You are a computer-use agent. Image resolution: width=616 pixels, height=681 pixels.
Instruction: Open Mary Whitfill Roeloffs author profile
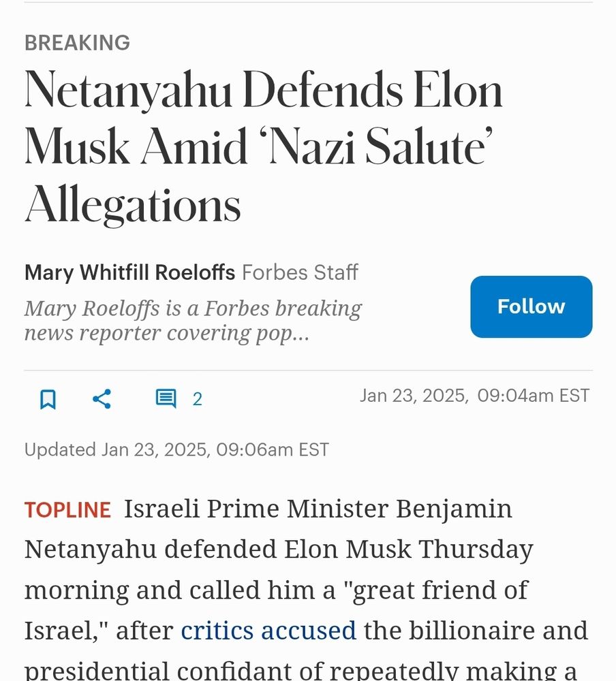point(129,273)
